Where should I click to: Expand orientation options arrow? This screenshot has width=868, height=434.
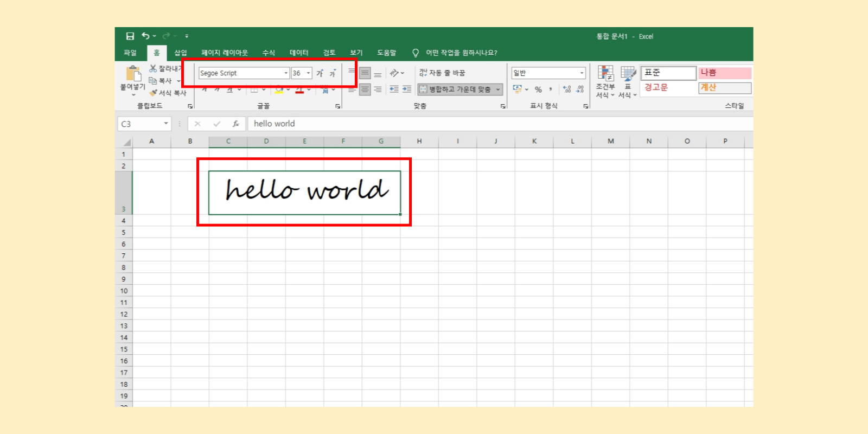403,73
